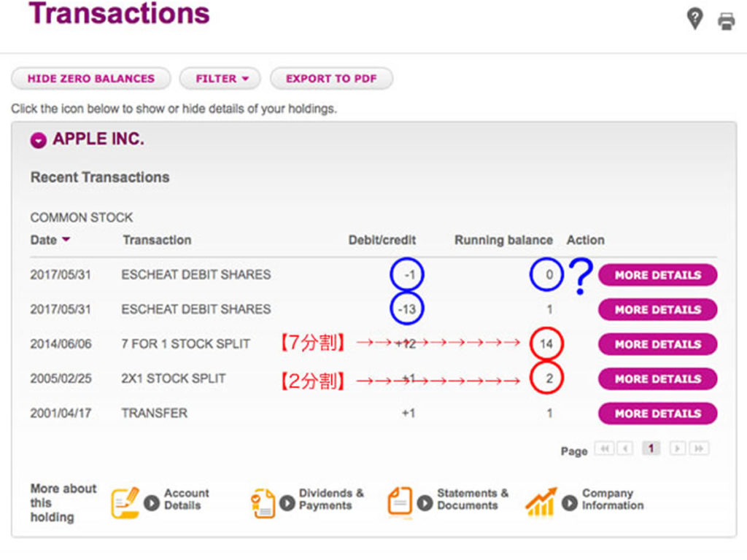Click the arrow beside Dividends & Payments
The width and height of the screenshot is (747, 560).
287,503
